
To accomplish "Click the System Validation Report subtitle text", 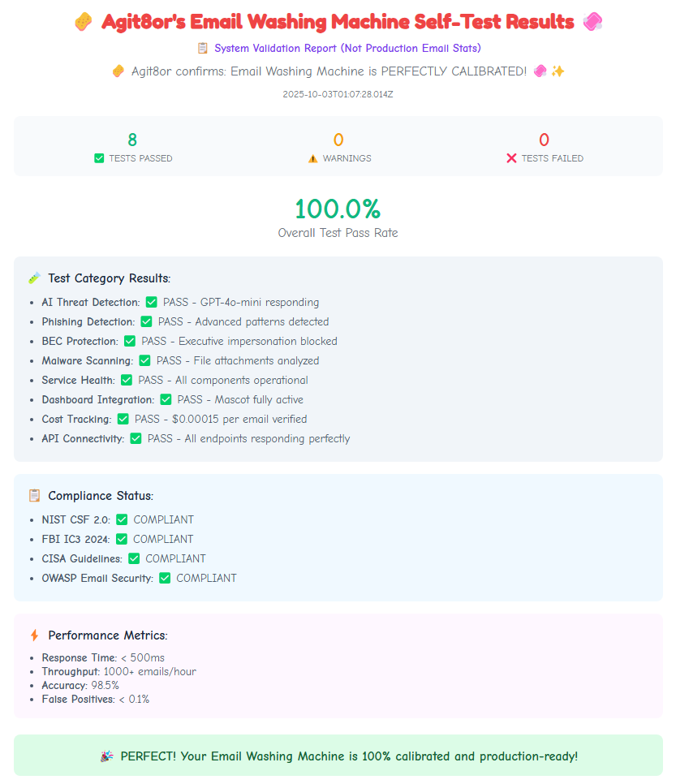I will click(347, 49).
